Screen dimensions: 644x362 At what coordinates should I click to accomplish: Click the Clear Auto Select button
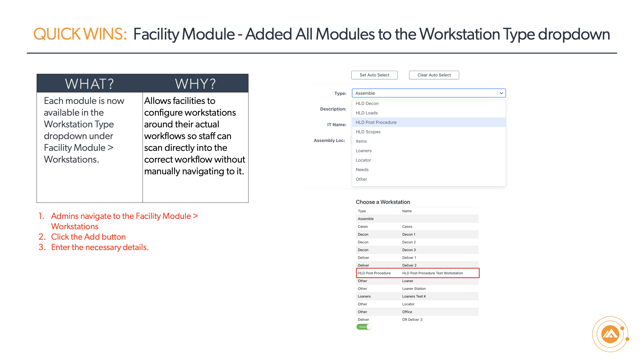coord(434,75)
